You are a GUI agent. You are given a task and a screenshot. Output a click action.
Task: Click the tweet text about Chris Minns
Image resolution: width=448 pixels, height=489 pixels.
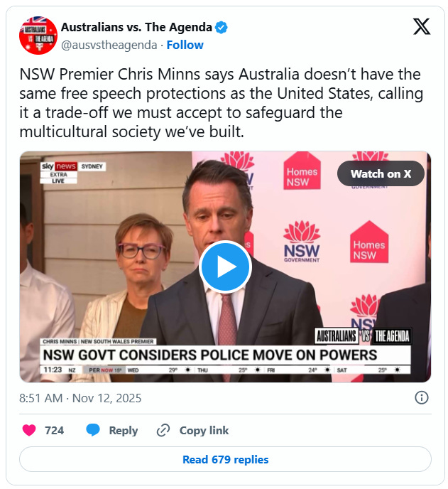tap(222, 103)
